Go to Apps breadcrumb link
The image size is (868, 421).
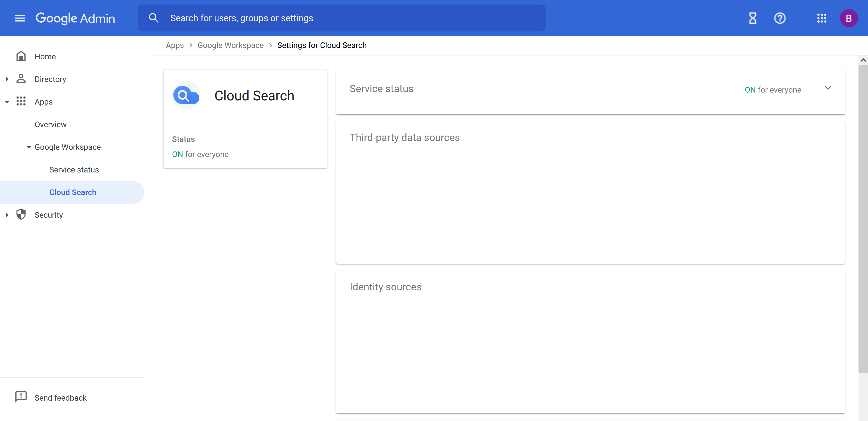175,45
